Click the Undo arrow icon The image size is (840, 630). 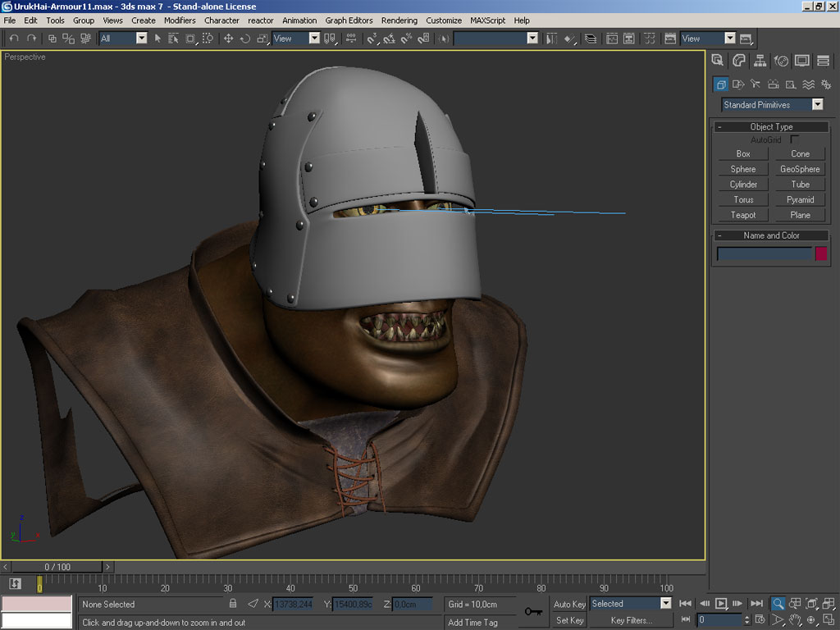coord(14,39)
